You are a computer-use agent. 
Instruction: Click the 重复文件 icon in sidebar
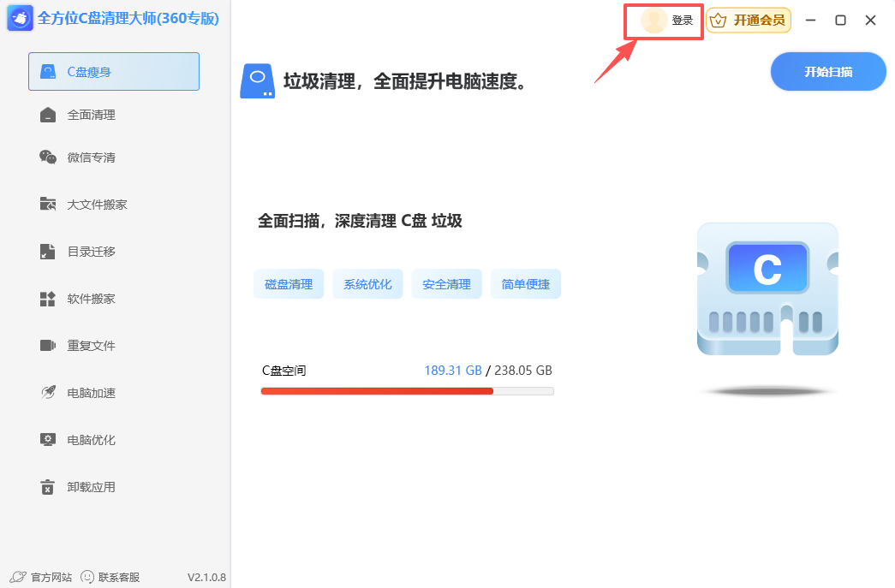click(48, 346)
